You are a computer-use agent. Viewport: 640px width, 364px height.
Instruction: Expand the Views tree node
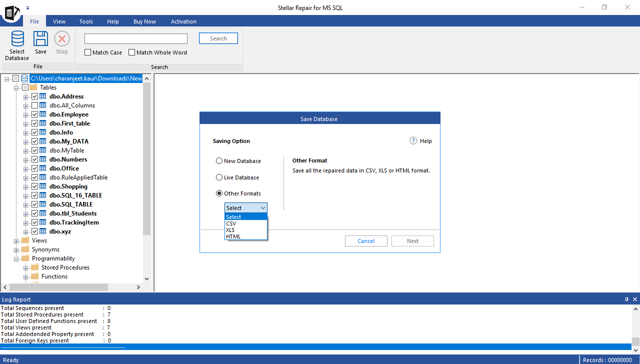coord(16,240)
